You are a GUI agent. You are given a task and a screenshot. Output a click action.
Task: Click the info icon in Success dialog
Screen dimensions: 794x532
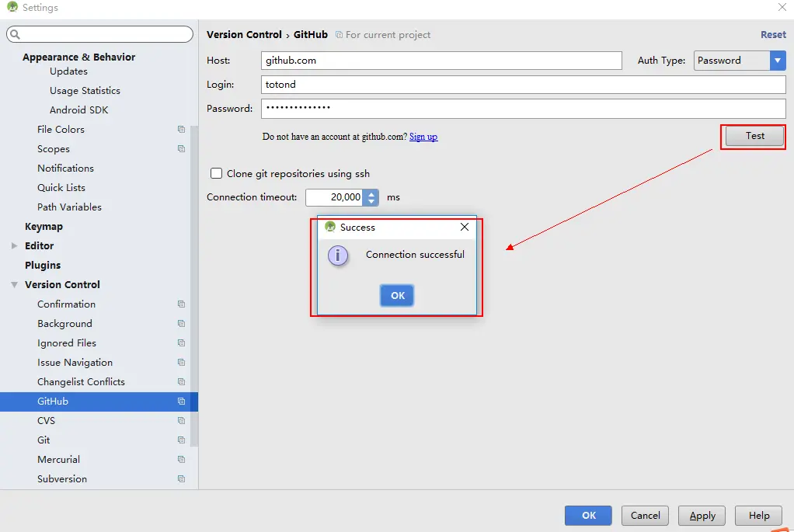(338, 256)
